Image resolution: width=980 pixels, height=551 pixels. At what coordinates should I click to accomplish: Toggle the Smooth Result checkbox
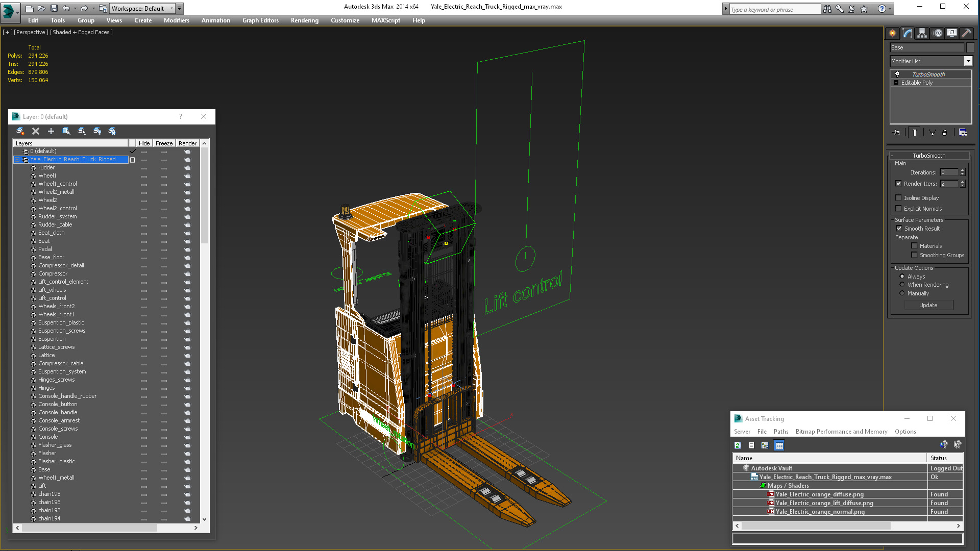899,229
